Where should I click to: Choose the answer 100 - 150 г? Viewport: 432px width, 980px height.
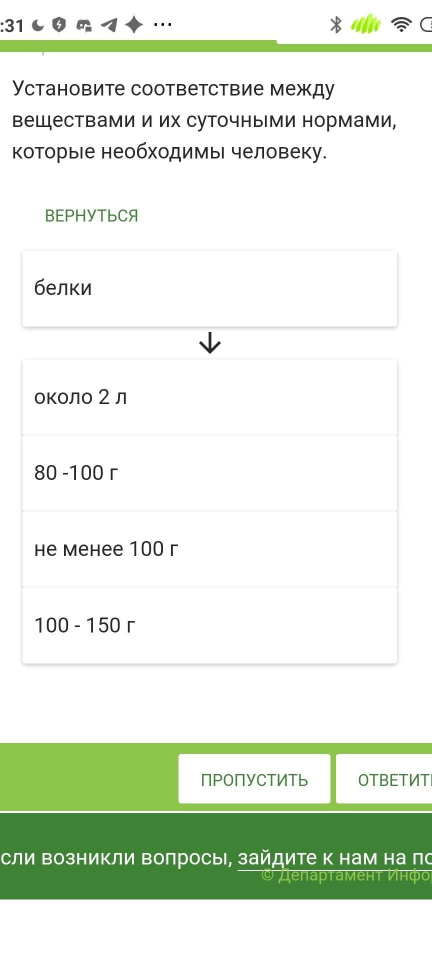pyautogui.click(x=209, y=625)
